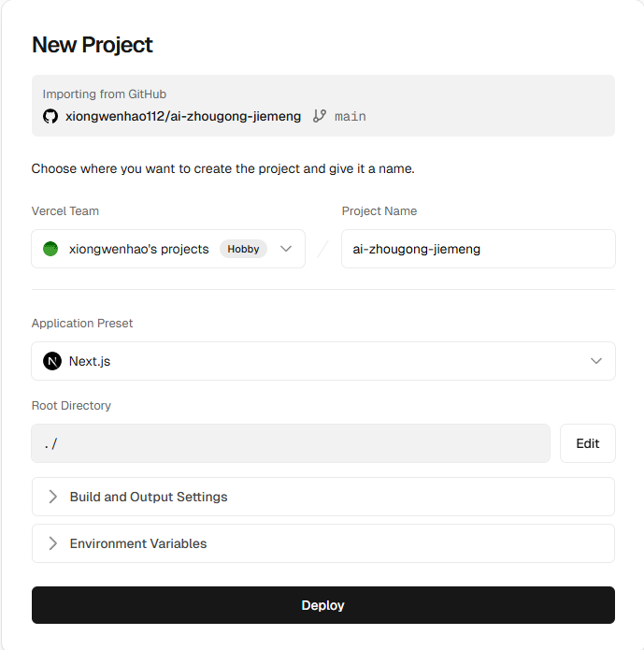This screenshot has width=644, height=650.
Task: Click the git branch icon
Action: point(320,116)
